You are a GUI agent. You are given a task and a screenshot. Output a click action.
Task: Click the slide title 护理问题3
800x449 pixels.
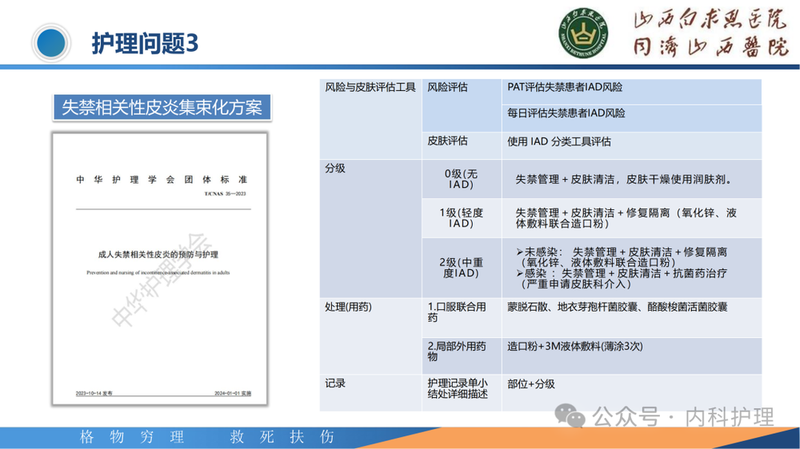(145, 43)
